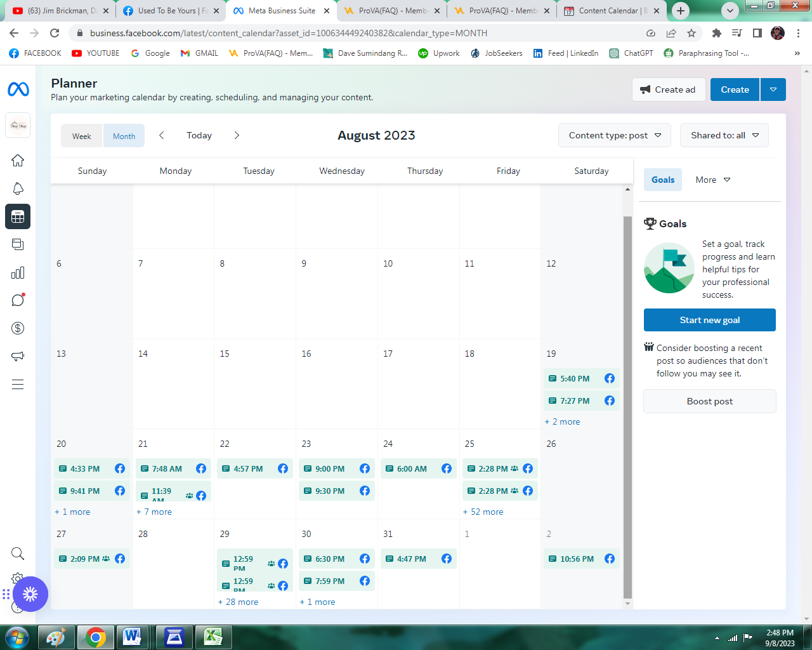This screenshot has width=812, height=650.
Task: Open the GMAIL bookmark
Action: (199, 53)
